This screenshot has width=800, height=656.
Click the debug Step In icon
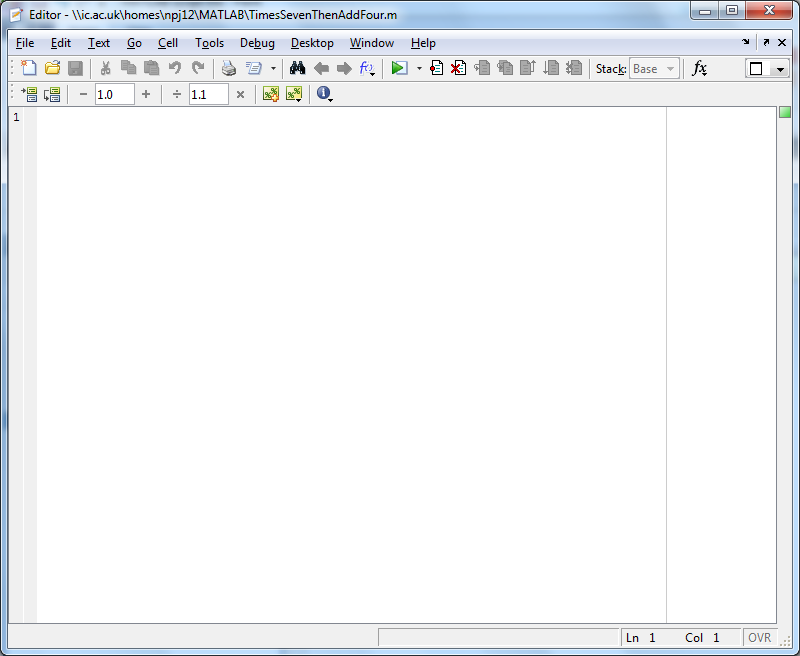[x=505, y=68]
